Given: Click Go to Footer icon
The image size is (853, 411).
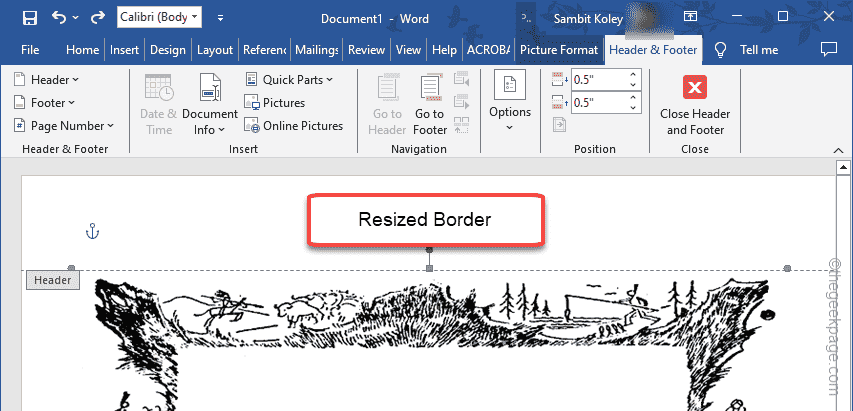Looking at the screenshot, I should pos(430,104).
